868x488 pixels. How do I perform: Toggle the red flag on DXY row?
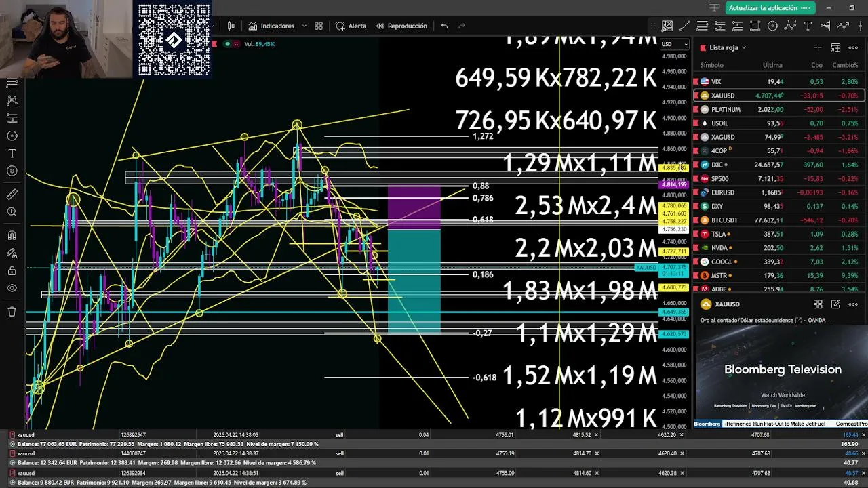point(695,206)
